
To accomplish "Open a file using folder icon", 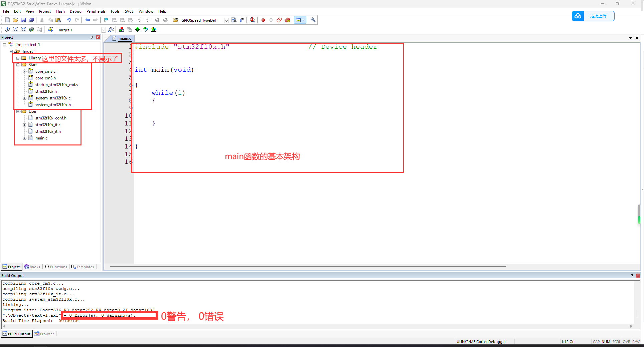I will [15, 20].
